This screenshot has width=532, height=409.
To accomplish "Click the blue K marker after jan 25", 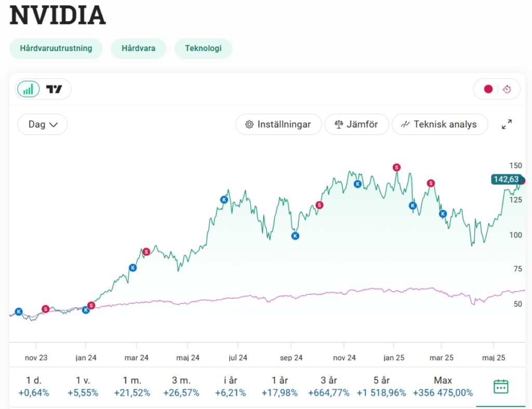I will (413, 206).
